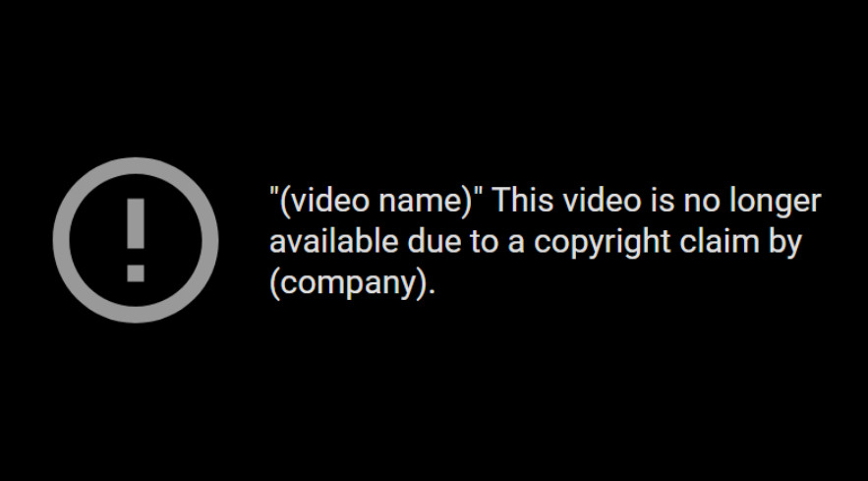Click the period after "(company)"
868x481 pixels.
(432, 293)
